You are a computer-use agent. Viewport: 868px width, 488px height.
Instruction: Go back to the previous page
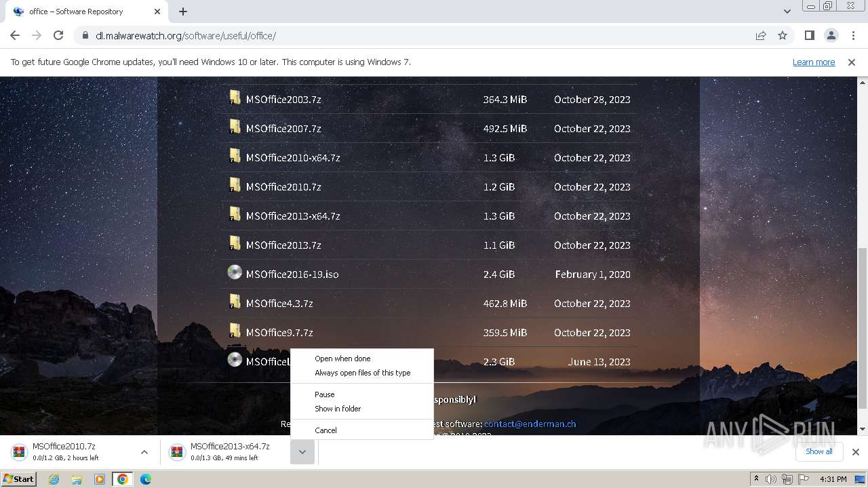[15, 35]
